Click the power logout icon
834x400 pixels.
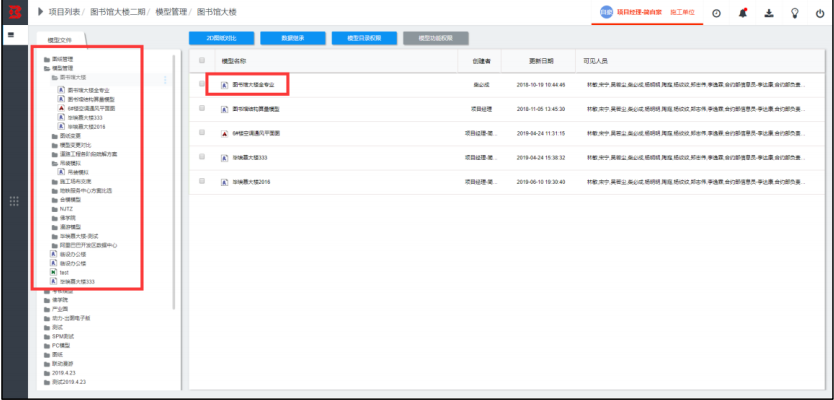pos(820,14)
